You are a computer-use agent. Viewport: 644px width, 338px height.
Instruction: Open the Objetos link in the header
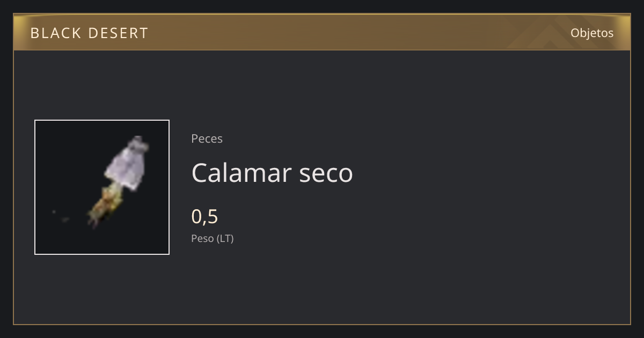click(x=592, y=33)
